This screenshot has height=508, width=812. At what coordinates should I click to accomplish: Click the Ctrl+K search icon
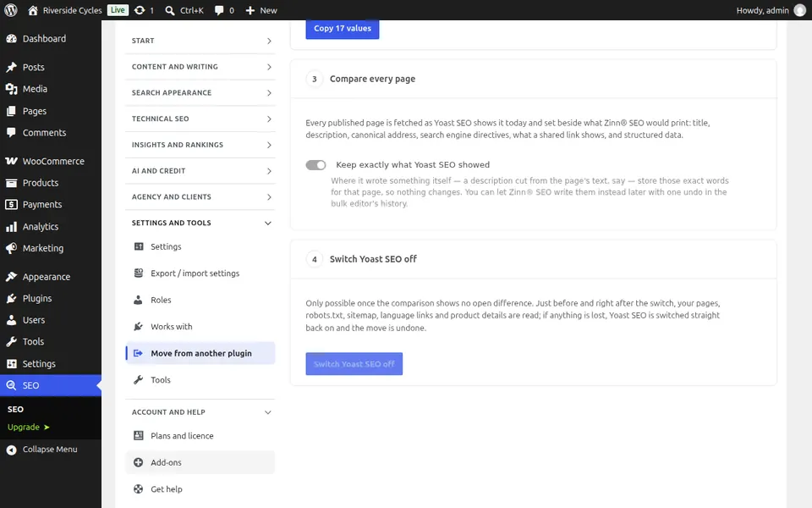170,10
